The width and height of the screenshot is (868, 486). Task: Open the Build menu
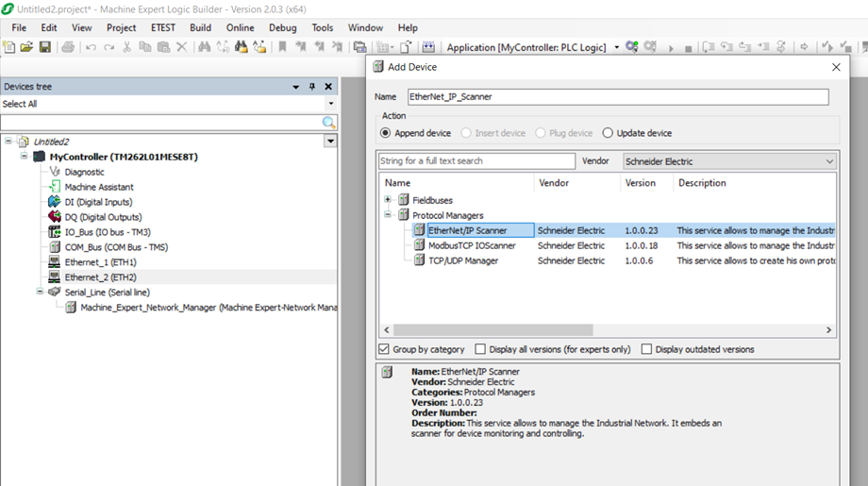[x=200, y=27]
